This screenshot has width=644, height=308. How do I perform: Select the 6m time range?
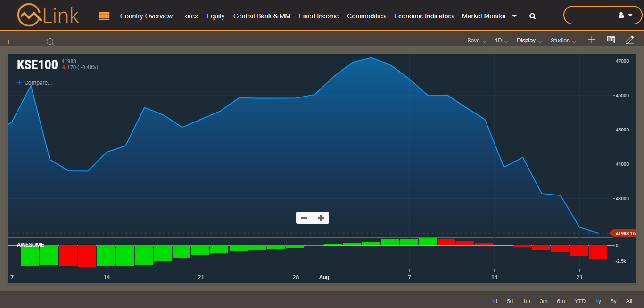point(561,301)
